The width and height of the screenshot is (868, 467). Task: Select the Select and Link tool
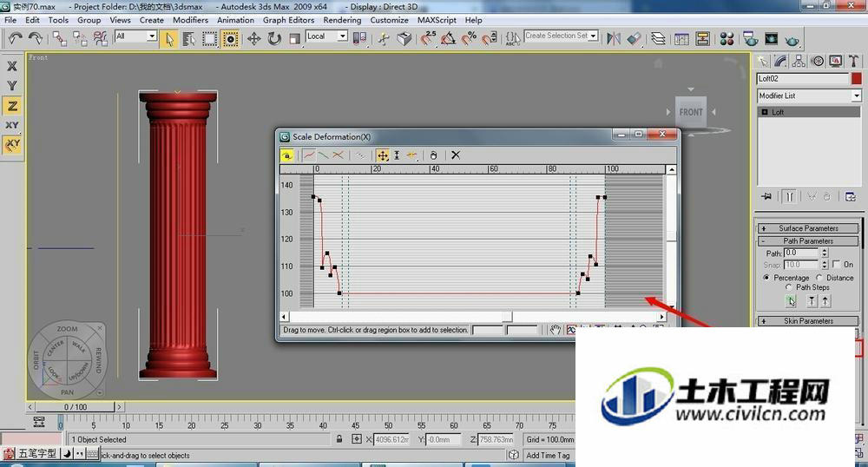coord(59,38)
